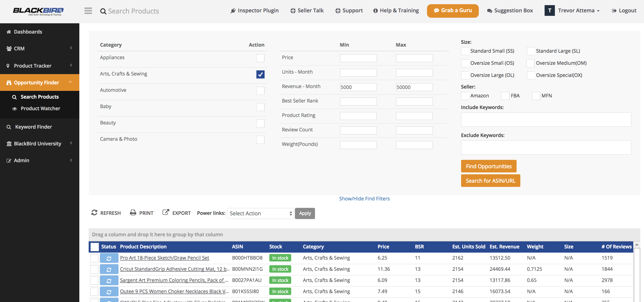644x302 pixels.
Task: Click the BlackBird logo
Action: (38, 11)
